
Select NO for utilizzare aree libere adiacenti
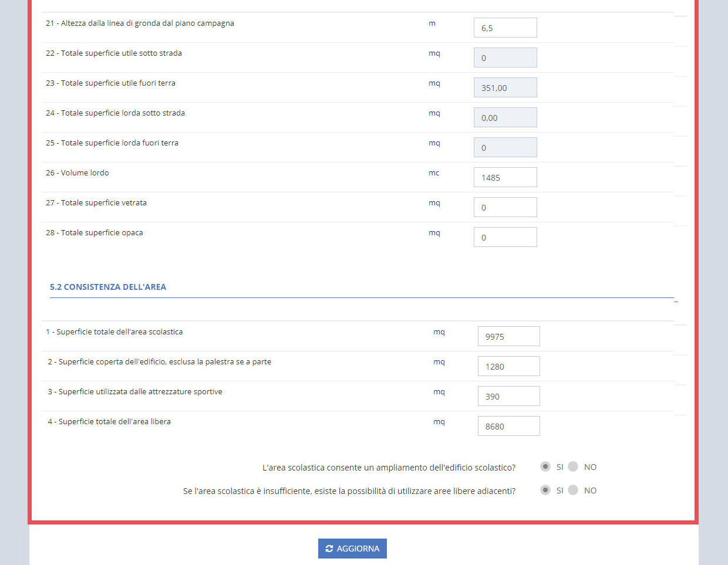pyautogui.click(x=574, y=490)
